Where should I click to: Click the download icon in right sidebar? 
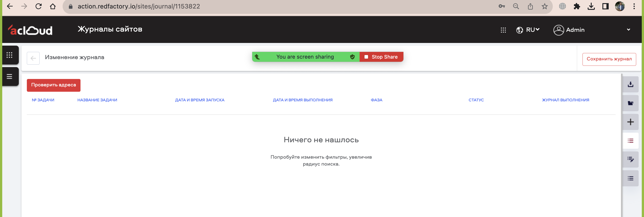tap(631, 84)
